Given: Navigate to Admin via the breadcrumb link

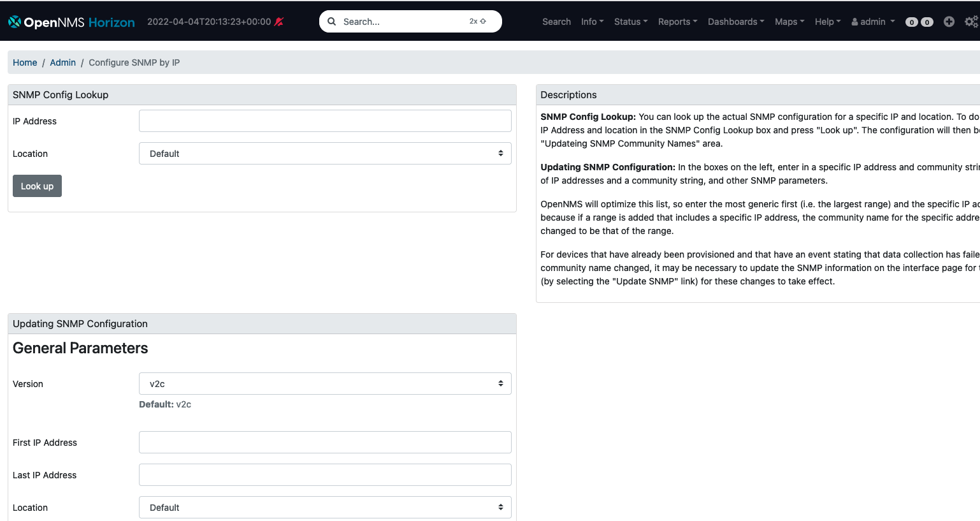Looking at the screenshot, I should [x=62, y=62].
